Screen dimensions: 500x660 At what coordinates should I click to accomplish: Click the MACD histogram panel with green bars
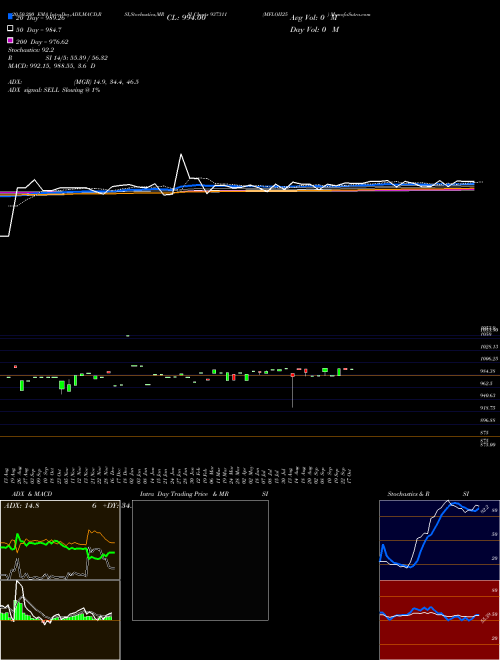60,620
